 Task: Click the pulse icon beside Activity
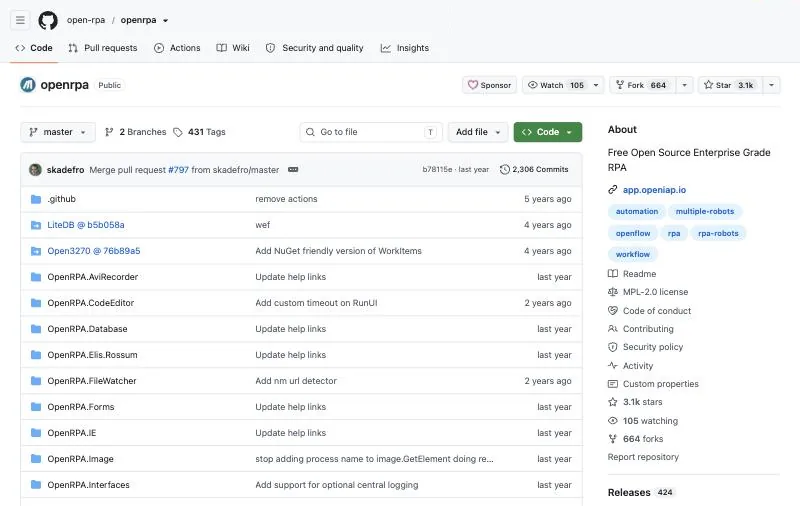tap(613, 365)
